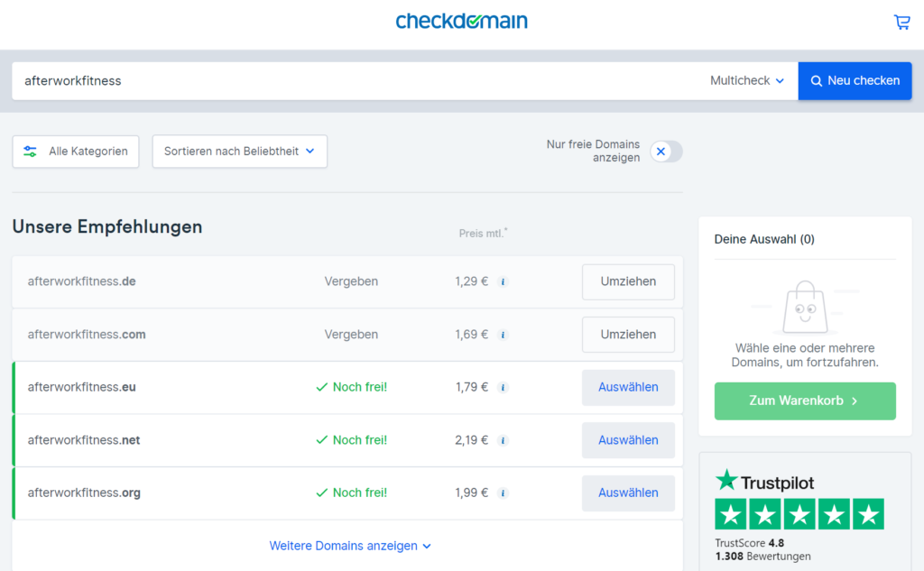The image size is (924, 571).
Task: Show price info for afterworkfitness.eu
Action: point(503,387)
